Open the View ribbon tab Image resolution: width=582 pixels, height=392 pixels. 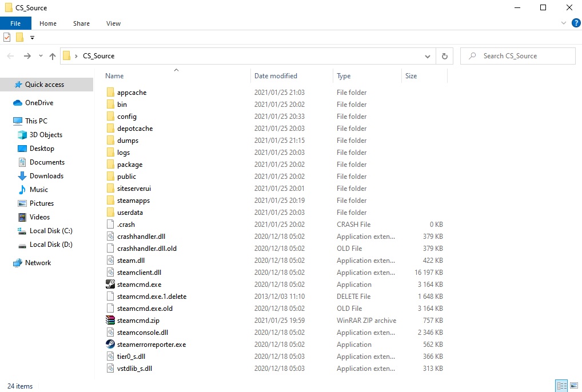pyautogui.click(x=113, y=23)
